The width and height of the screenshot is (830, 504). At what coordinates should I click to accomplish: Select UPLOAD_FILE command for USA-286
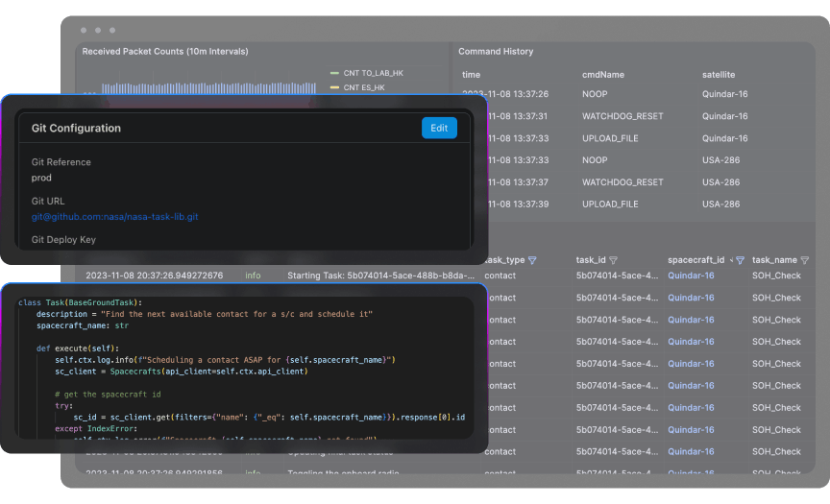tap(610, 204)
